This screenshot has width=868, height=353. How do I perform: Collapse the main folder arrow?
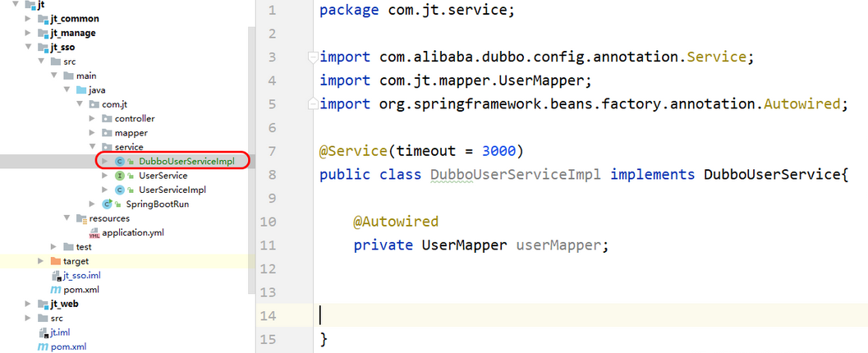(x=53, y=76)
